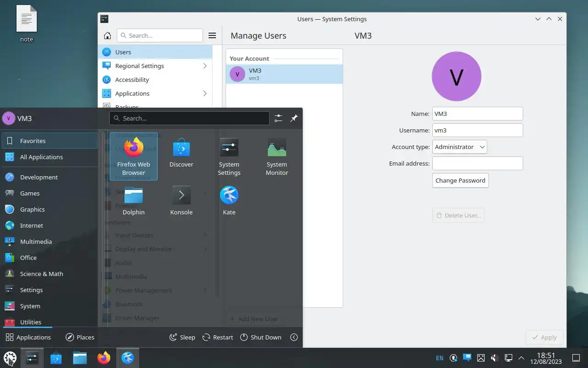Open the Graphics category
The height and width of the screenshot is (368, 588).
click(49, 209)
